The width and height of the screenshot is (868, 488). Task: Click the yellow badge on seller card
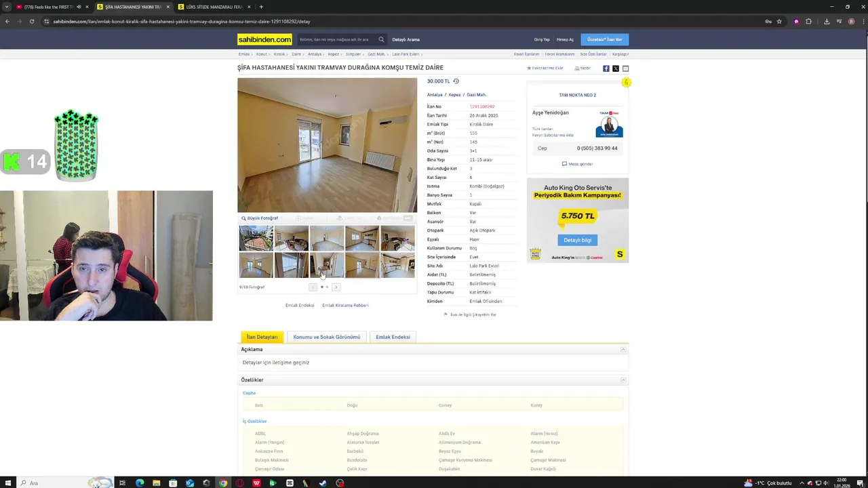(626, 83)
